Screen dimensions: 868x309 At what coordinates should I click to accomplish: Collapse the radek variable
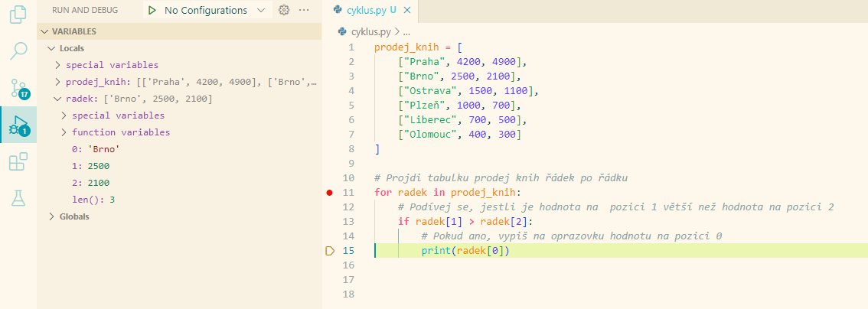pos(58,99)
